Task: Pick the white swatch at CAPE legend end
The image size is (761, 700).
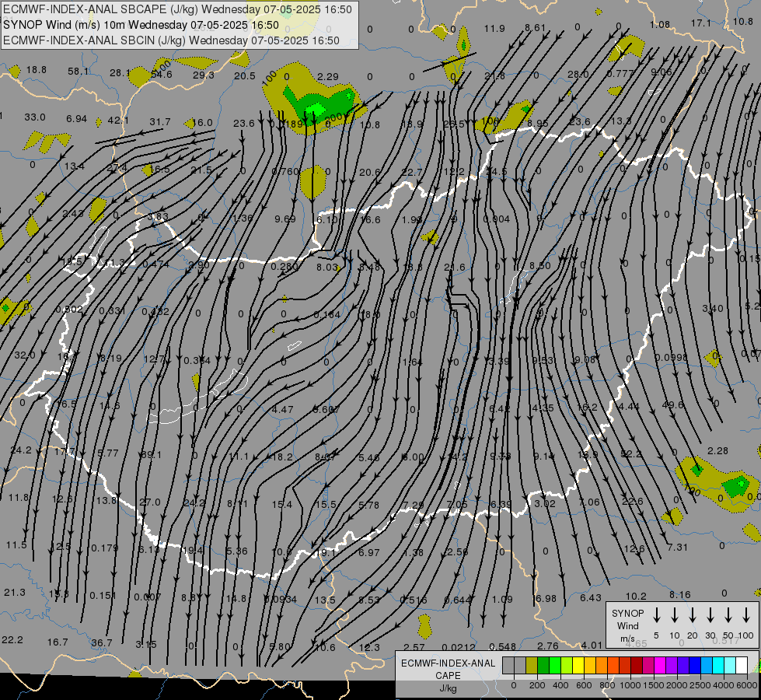Action: [x=742, y=665]
